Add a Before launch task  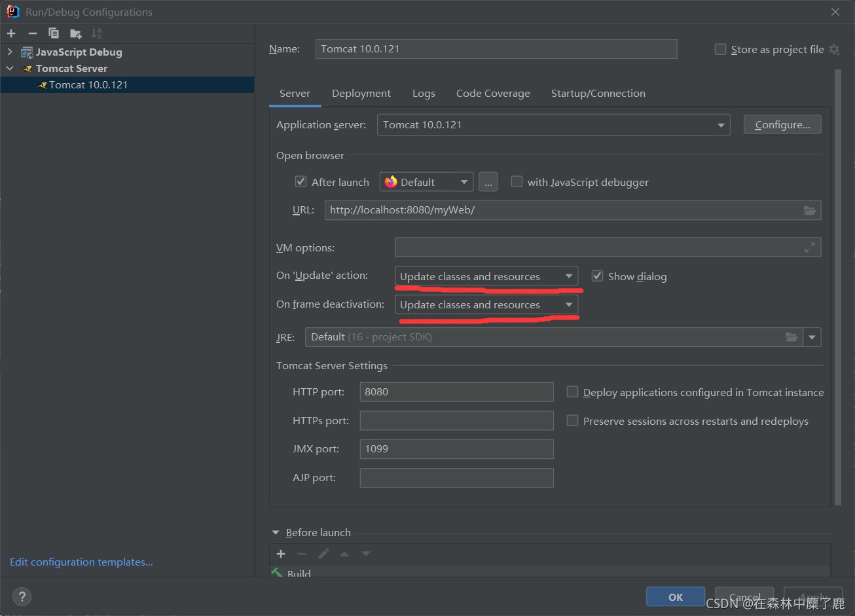point(281,554)
